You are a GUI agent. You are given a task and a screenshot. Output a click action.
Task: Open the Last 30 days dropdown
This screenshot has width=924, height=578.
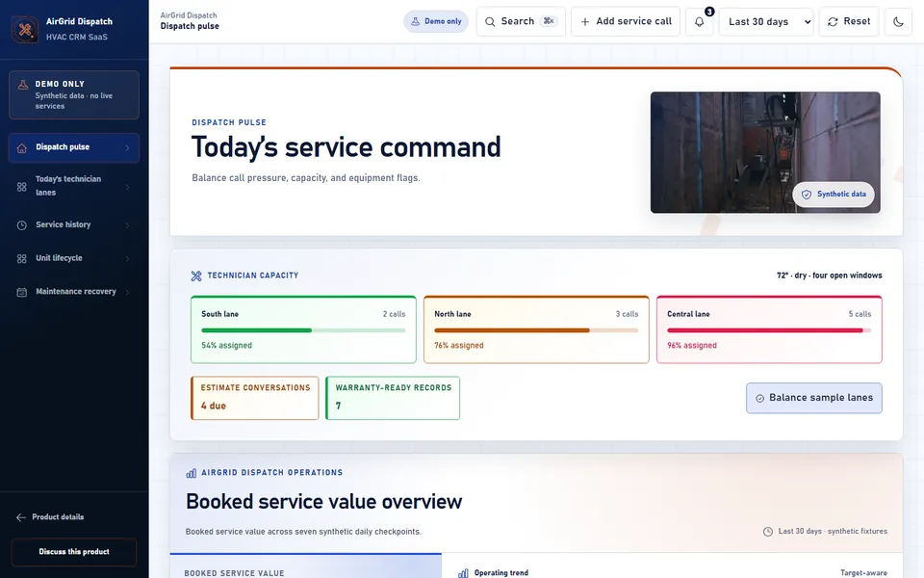766,22
